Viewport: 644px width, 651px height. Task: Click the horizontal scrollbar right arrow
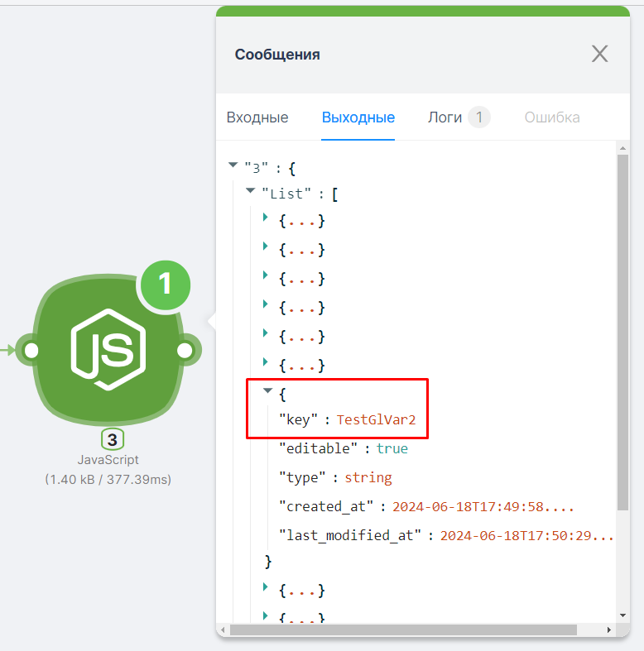point(609,629)
